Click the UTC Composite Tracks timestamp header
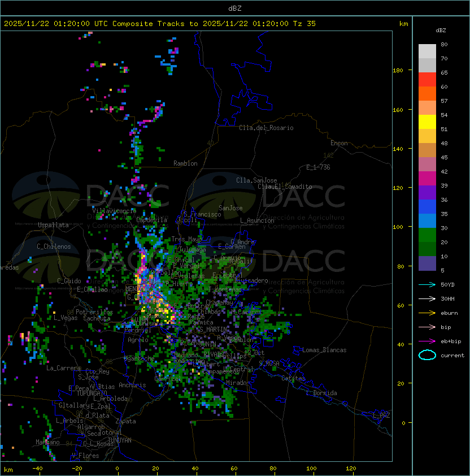Viewport: 470px width, 476px height. pos(160,24)
